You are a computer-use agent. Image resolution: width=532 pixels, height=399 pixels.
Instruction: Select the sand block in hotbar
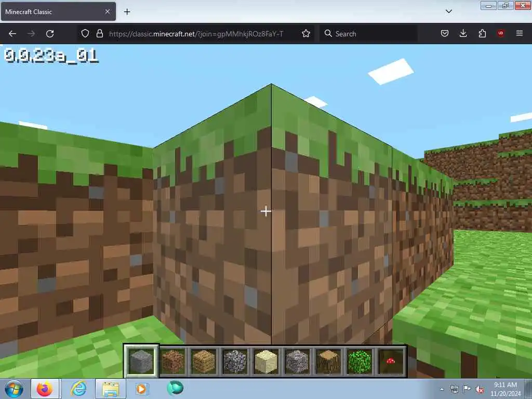point(266,362)
